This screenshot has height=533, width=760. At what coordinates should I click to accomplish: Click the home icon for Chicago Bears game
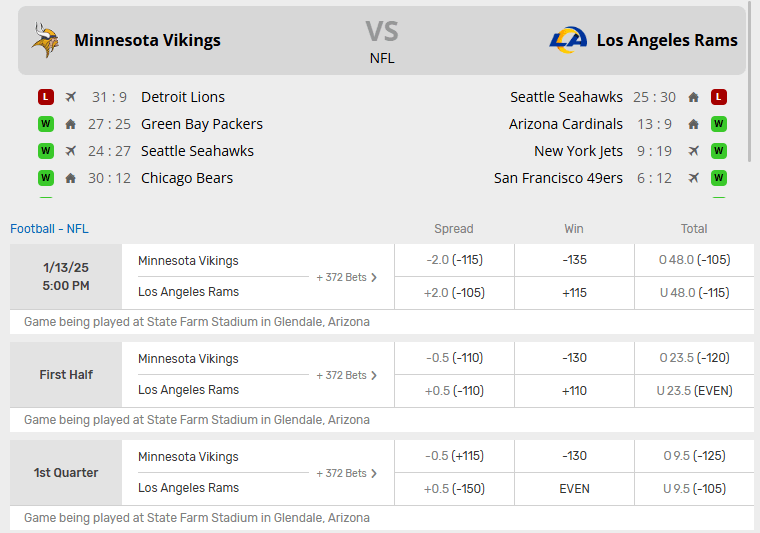coord(70,178)
